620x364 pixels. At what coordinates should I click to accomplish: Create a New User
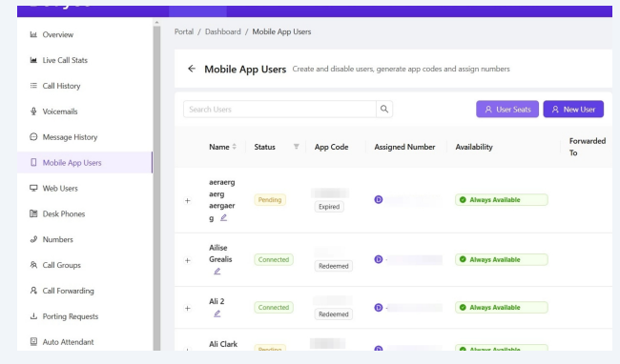click(x=573, y=109)
